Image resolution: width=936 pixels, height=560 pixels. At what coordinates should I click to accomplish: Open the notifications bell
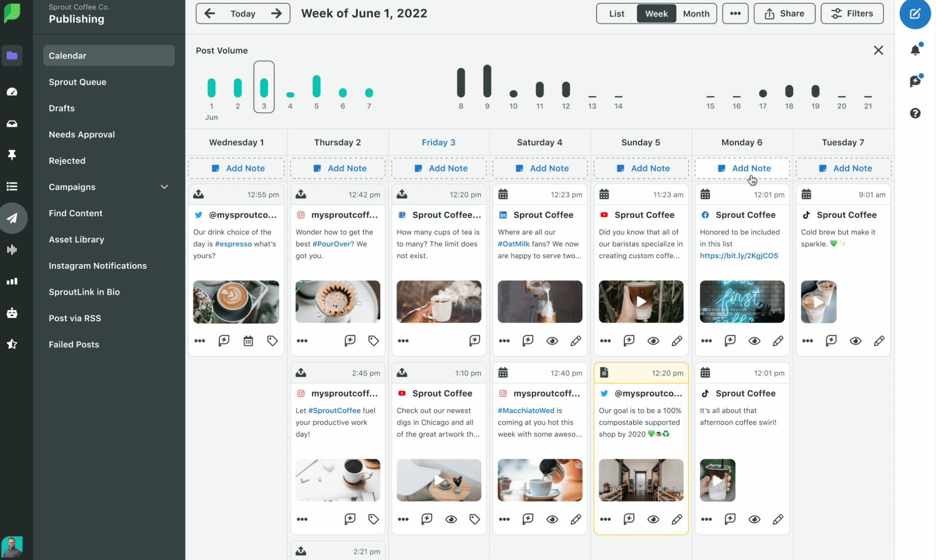[x=915, y=50]
